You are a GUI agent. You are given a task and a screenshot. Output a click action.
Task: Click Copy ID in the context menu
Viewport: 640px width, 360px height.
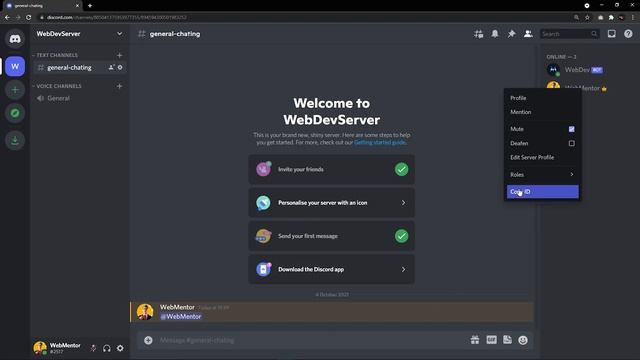(542, 191)
